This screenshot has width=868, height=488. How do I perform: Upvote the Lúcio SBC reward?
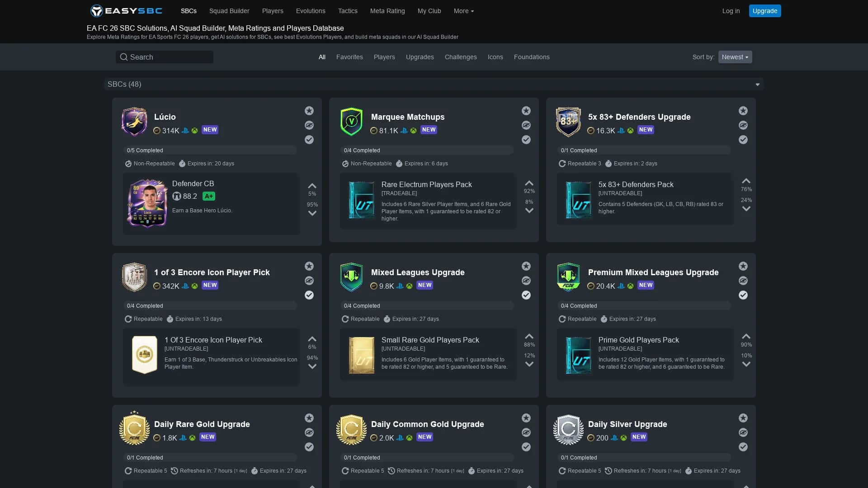pyautogui.click(x=312, y=186)
